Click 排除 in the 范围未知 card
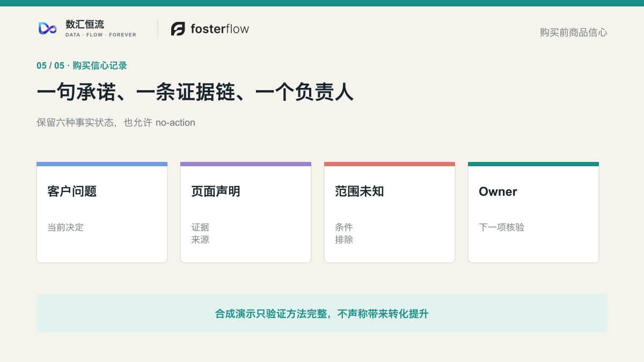This screenshot has width=644, height=362. click(344, 239)
